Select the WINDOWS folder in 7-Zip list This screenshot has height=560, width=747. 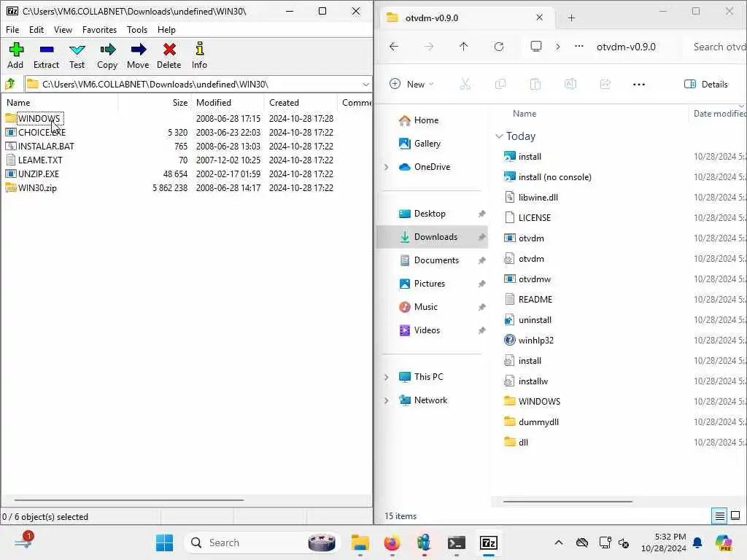pyautogui.click(x=39, y=118)
